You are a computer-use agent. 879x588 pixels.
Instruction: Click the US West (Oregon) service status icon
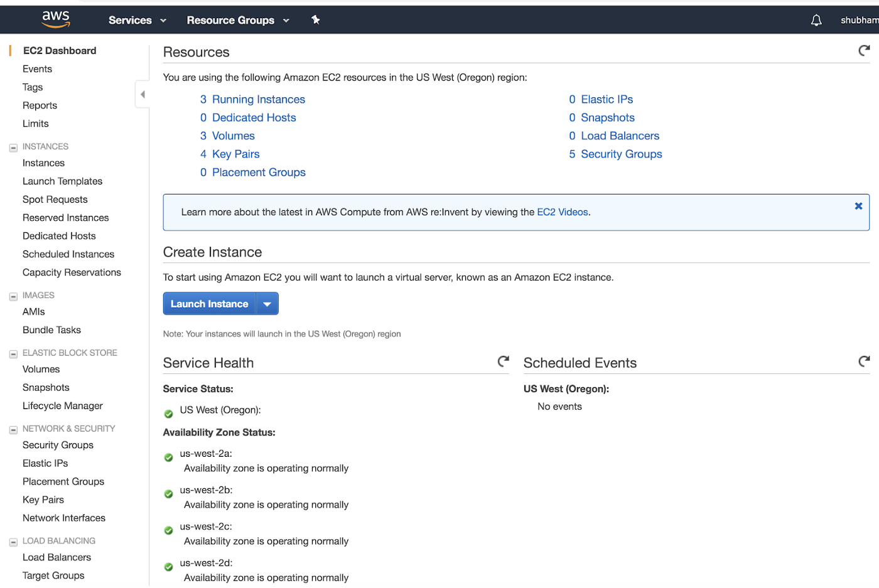168,414
